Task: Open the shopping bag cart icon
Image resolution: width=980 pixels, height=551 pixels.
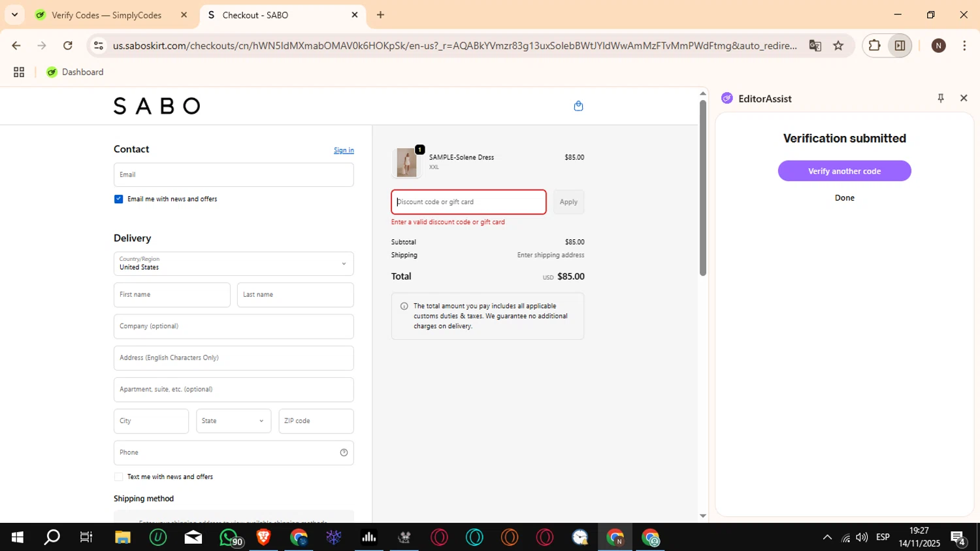Action: (578, 106)
